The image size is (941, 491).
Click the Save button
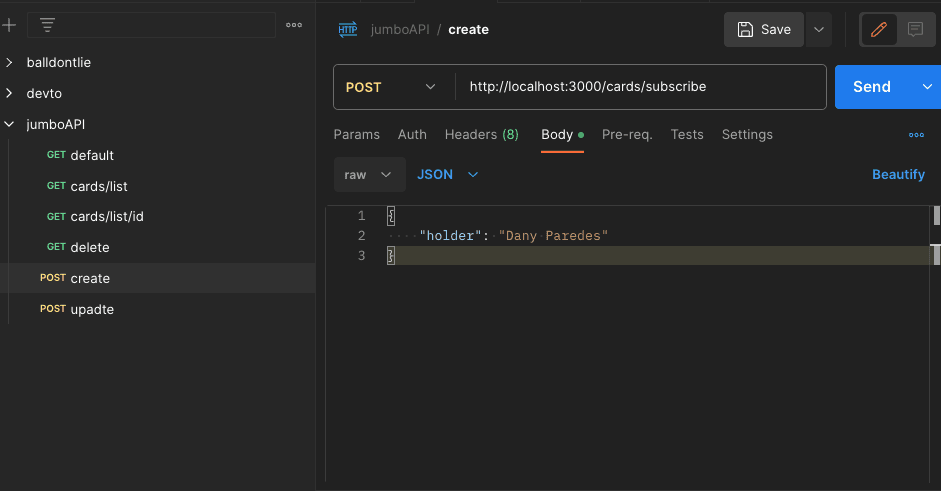[764, 29]
